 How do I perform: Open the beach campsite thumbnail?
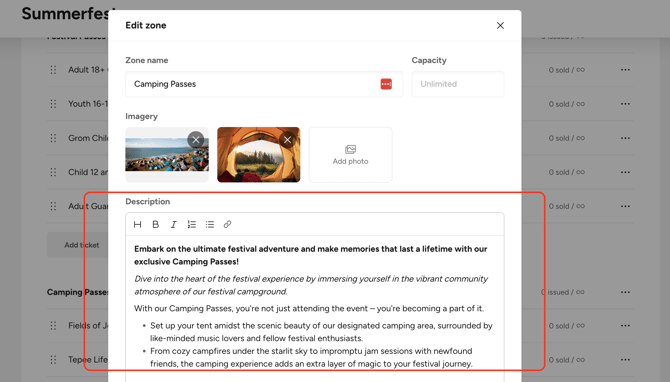pyautogui.click(x=167, y=155)
